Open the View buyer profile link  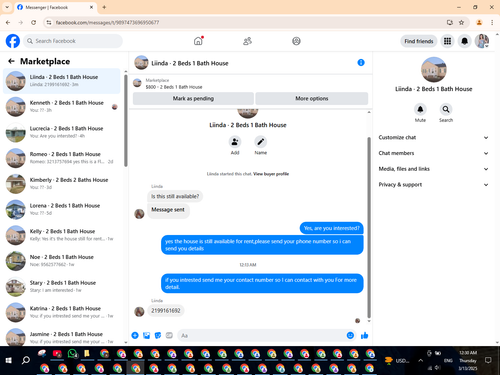tap(271, 174)
